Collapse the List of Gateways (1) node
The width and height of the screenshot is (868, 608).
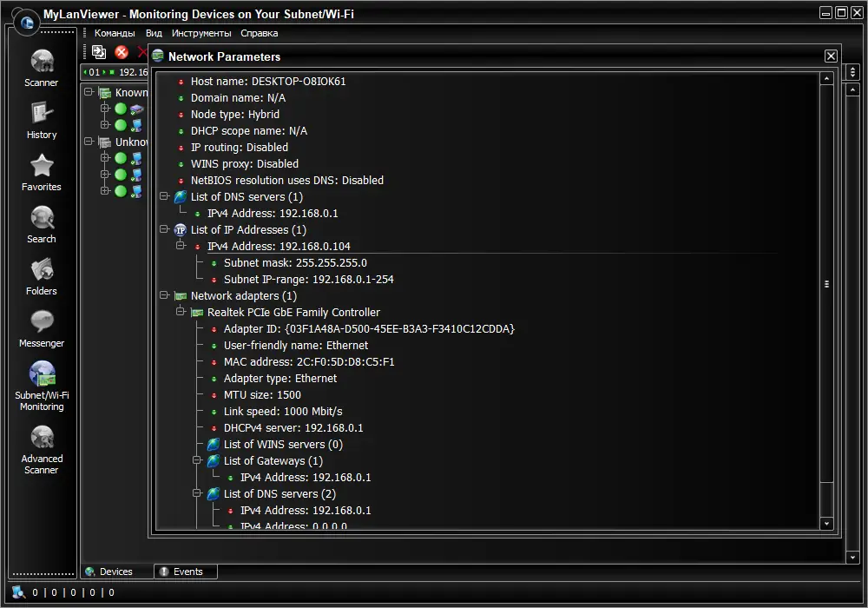point(197,460)
